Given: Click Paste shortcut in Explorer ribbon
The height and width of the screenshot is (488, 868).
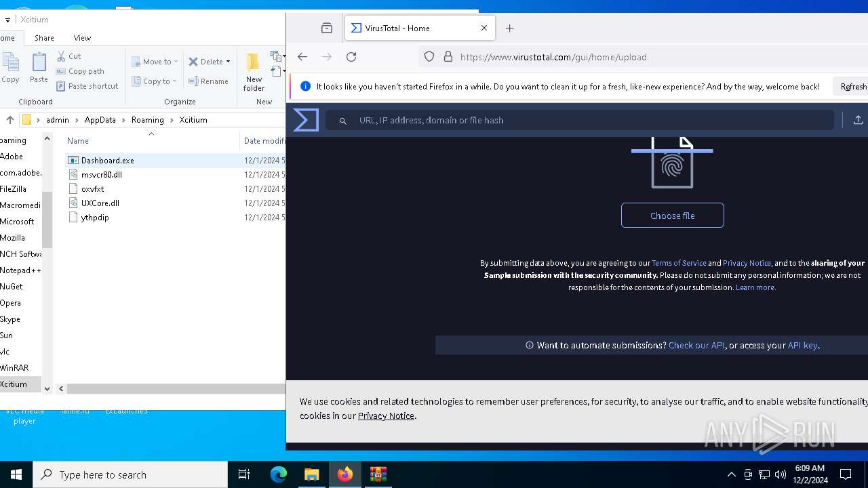Looking at the screenshot, I should pos(87,86).
